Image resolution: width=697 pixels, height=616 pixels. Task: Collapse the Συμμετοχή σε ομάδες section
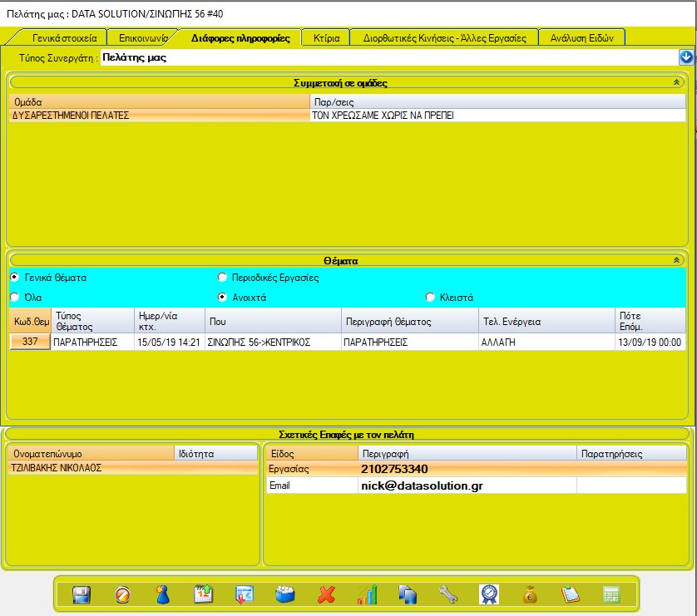tap(676, 82)
